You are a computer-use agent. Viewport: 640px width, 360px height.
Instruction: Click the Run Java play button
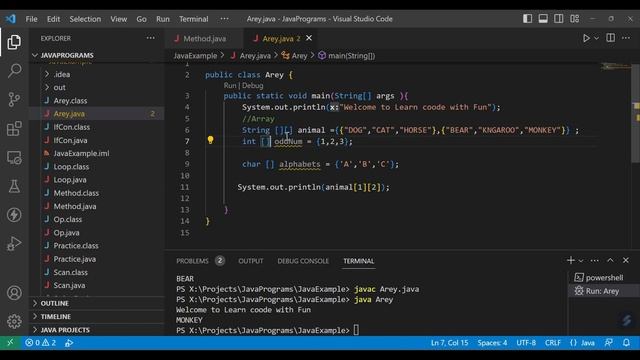(x=586, y=38)
